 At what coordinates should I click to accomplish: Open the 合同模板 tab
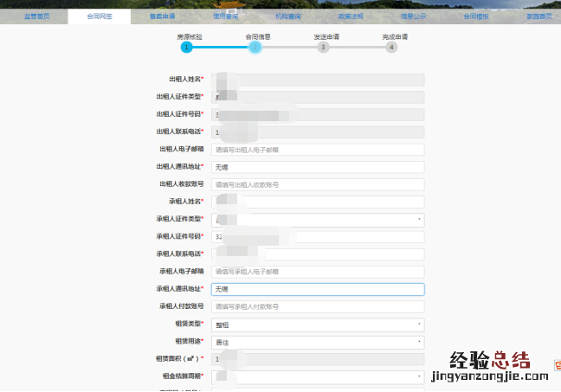[x=476, y=16]
